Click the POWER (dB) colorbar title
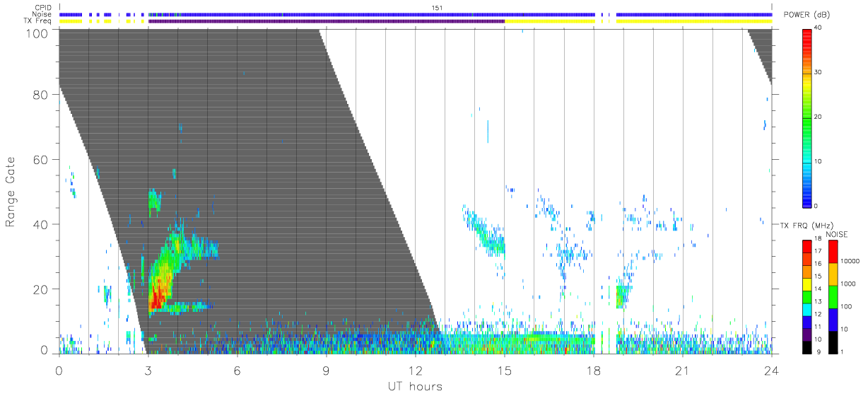Screen dimensions: 868x401 click(x=807, y=15)
